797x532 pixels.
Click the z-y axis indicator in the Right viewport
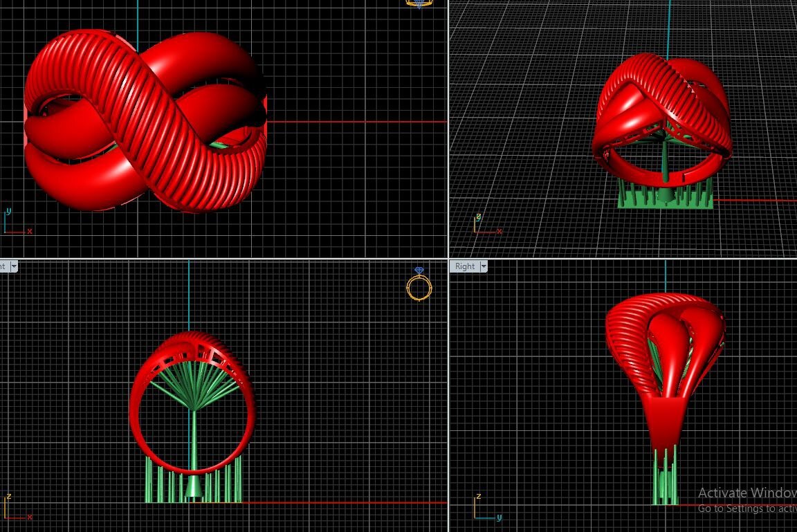[486, 507]
